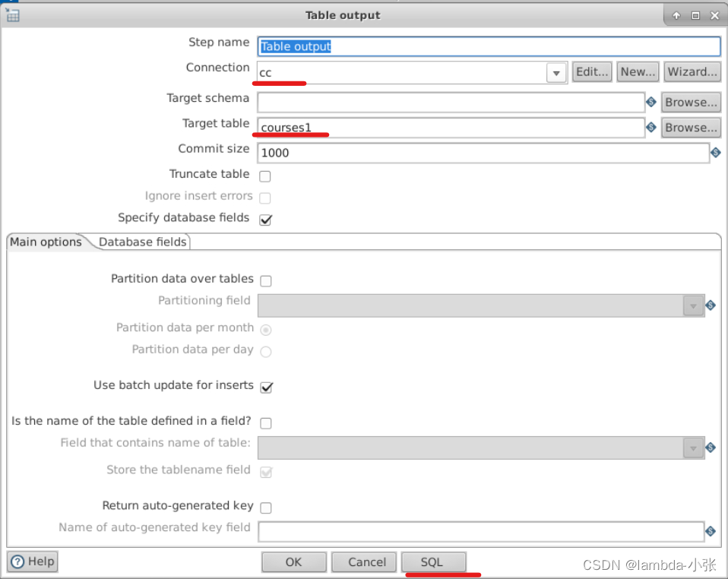
Task: Enable the Truncate table checkbox
Action: 265,176
